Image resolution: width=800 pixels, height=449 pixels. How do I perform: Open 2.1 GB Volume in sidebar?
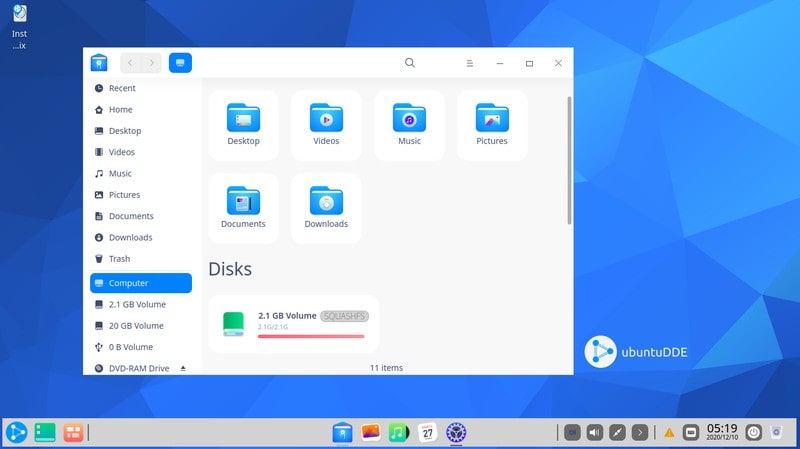click(x=140, y=305)
